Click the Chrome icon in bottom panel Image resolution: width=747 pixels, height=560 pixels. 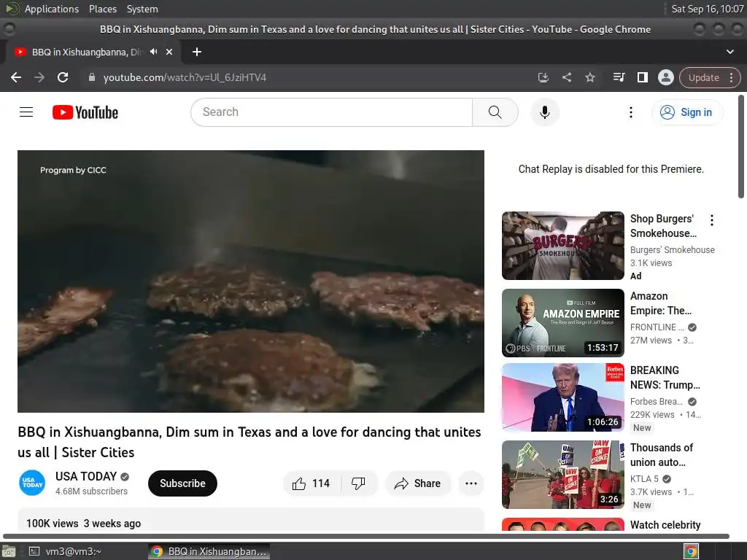(691, 551)
